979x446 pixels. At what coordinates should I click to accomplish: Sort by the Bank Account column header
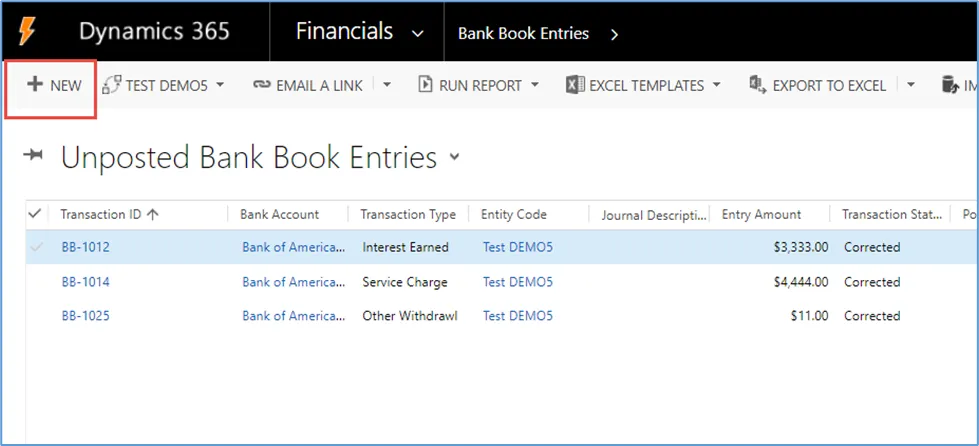[x=279, y=214]
